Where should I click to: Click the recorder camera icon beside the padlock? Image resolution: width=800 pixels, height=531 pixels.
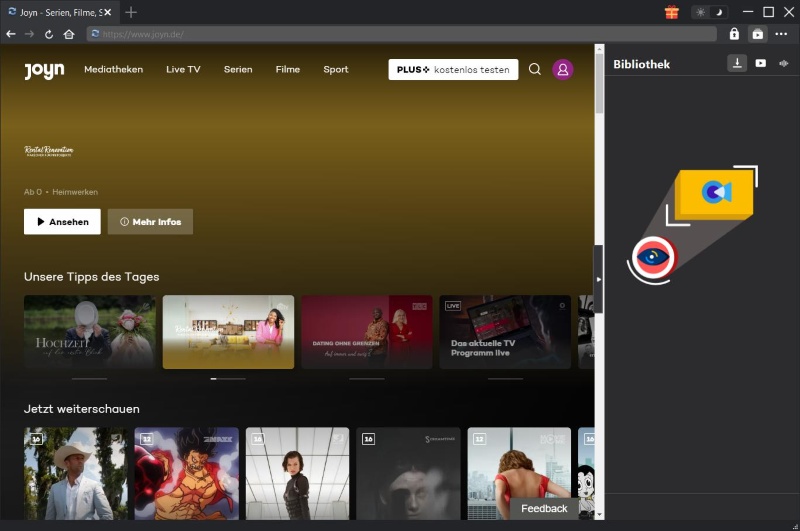pyautogui.click(x=758, y=34)
